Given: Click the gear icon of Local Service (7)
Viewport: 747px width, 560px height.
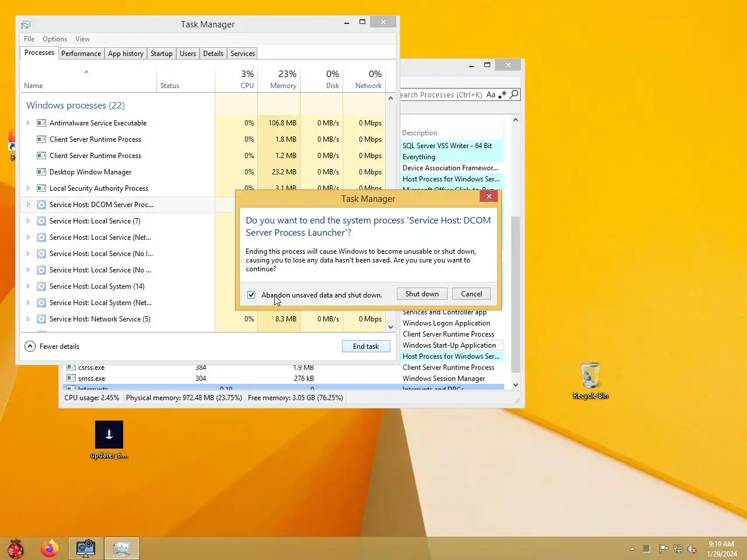Looking at the screenshot, I should click(x=41, y=221).
